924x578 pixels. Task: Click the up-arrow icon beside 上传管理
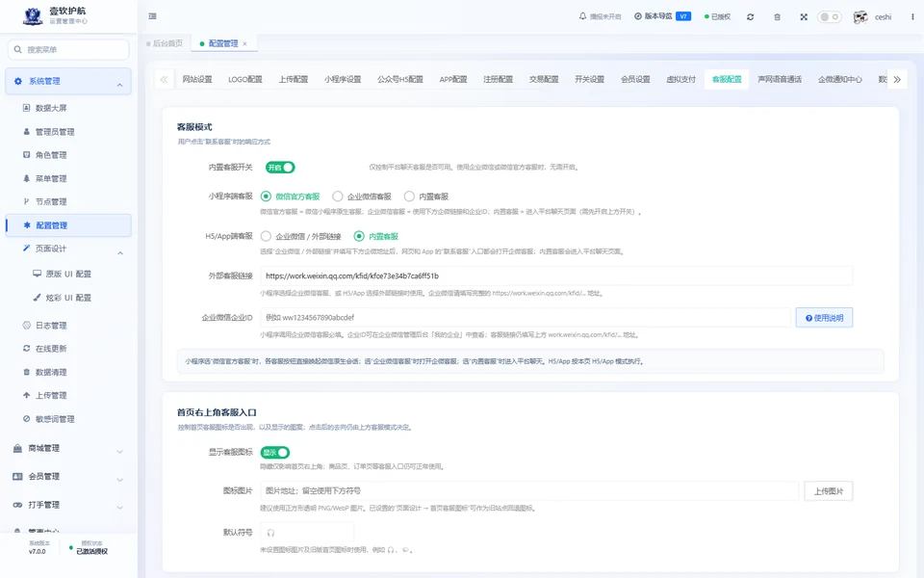coord(26,395)
